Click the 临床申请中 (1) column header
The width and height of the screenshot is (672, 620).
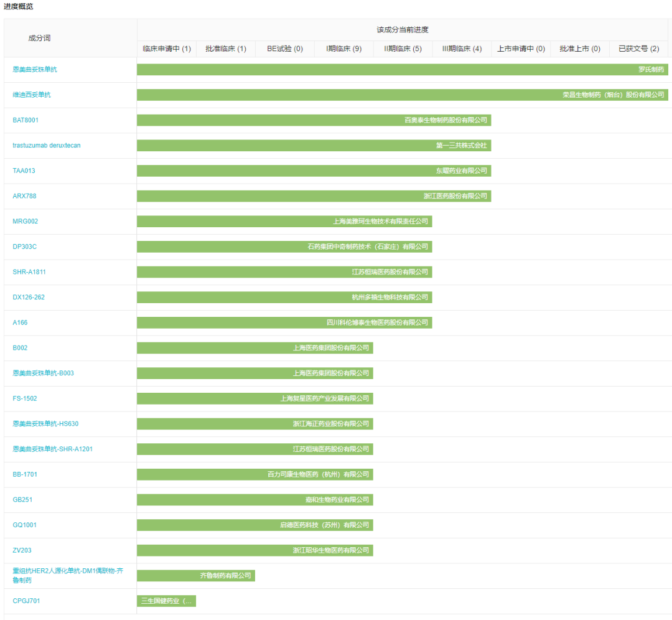167,49
